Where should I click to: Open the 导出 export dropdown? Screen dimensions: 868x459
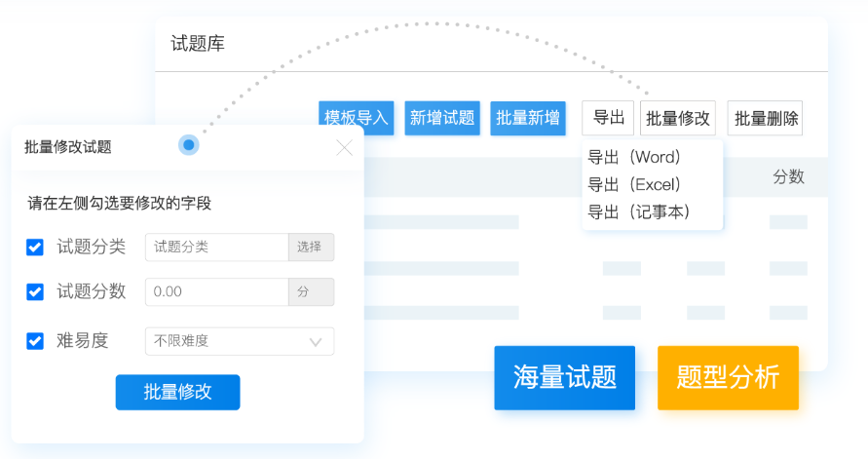609,118
